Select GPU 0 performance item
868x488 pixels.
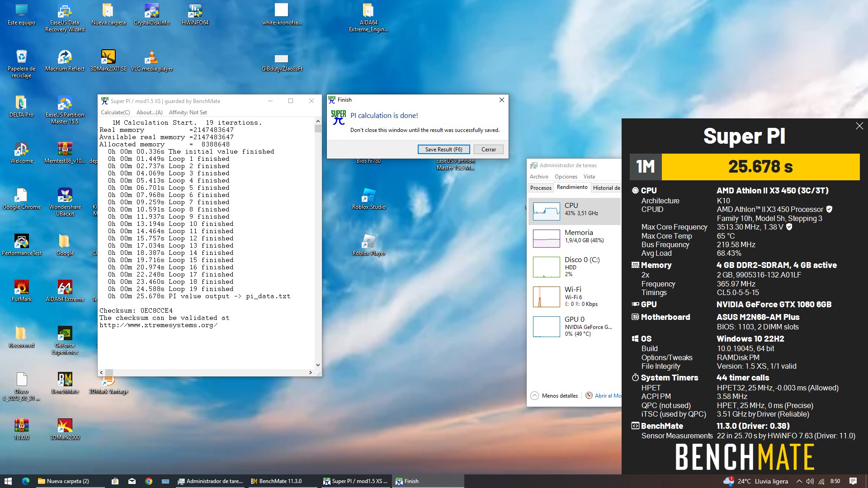pos(575,326)
